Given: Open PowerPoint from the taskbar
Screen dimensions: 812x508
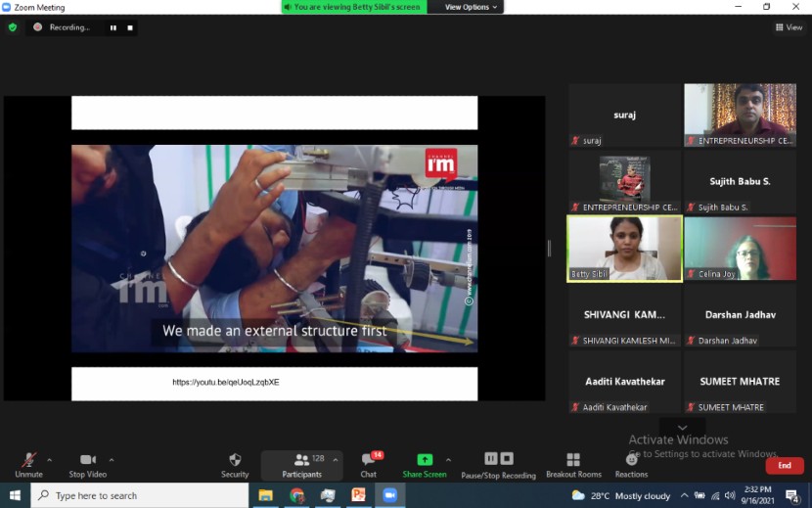Looking at the screenshot, I should (x=358, y=495).
